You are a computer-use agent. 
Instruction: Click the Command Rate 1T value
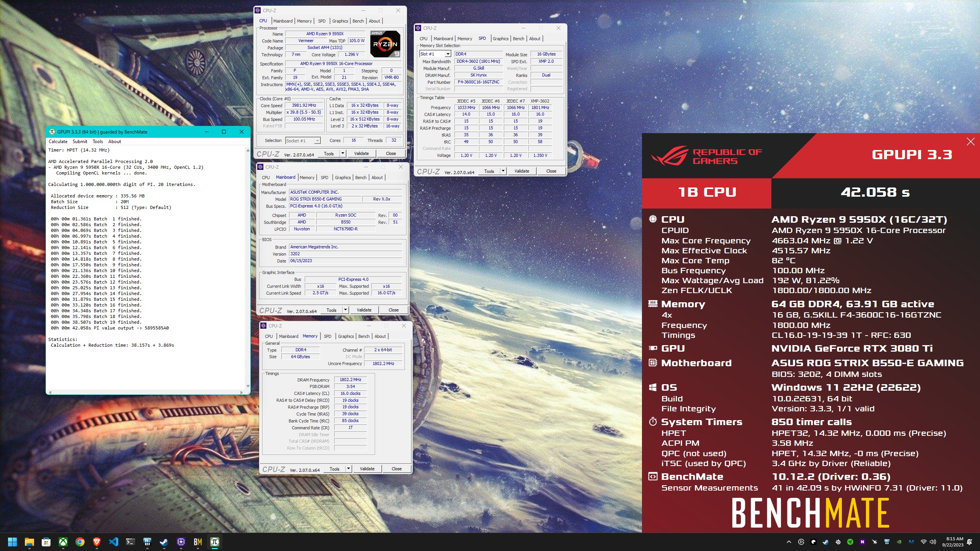(x=350, y=427)
